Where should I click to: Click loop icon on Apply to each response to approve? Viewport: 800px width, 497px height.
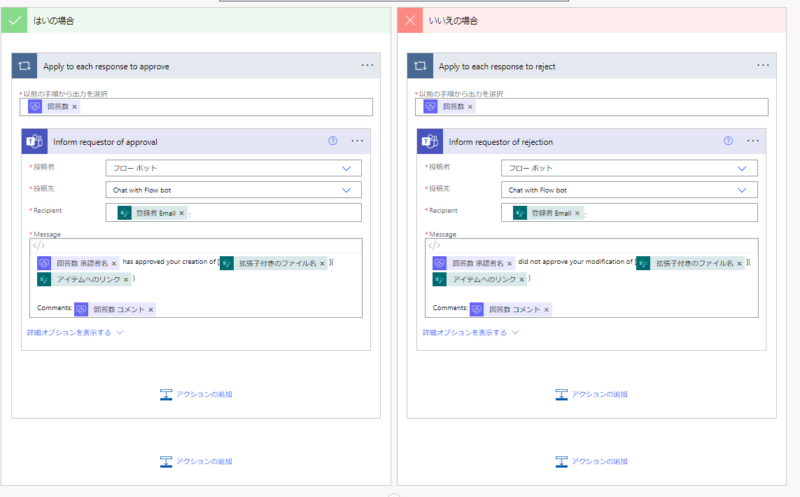click(25, 66)
